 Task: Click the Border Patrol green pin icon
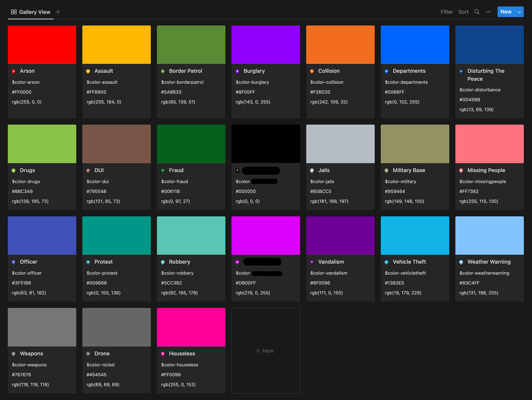(163, 71)
